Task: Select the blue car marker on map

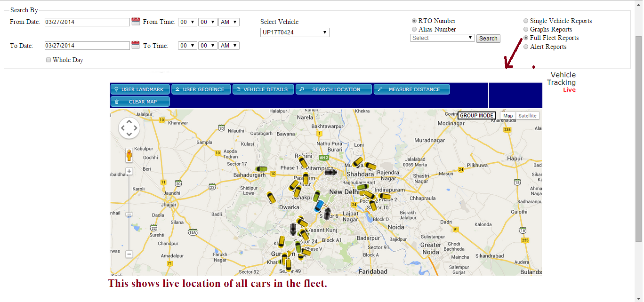Action: tap(319, 206)
